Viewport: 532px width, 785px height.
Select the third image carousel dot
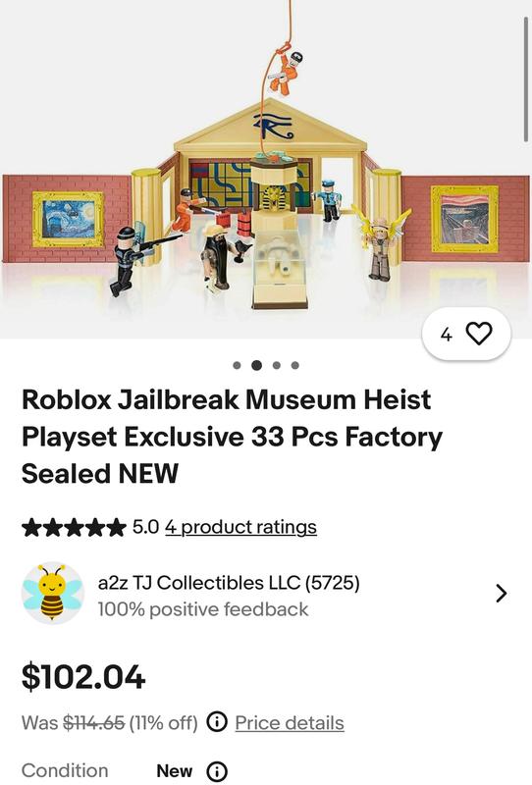tap(276, 365)
